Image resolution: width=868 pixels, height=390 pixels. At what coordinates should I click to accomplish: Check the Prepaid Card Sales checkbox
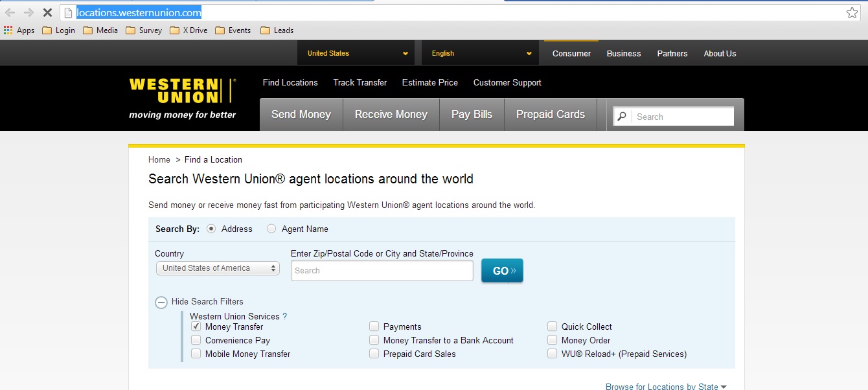(374, 354)
